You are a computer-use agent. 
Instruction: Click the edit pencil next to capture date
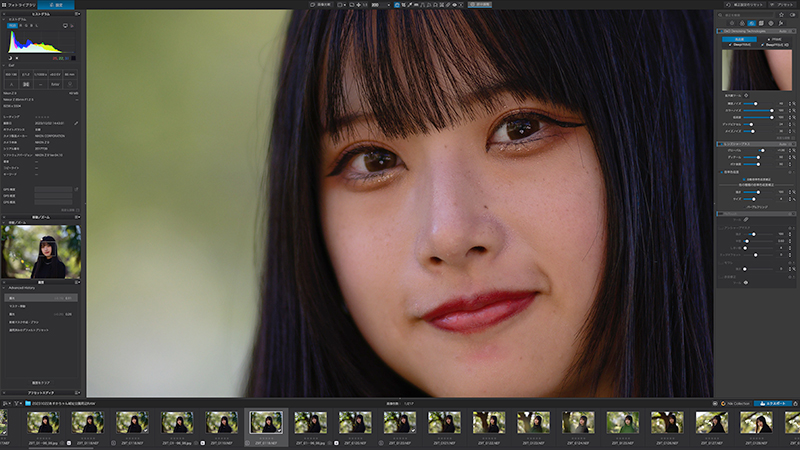76,123
